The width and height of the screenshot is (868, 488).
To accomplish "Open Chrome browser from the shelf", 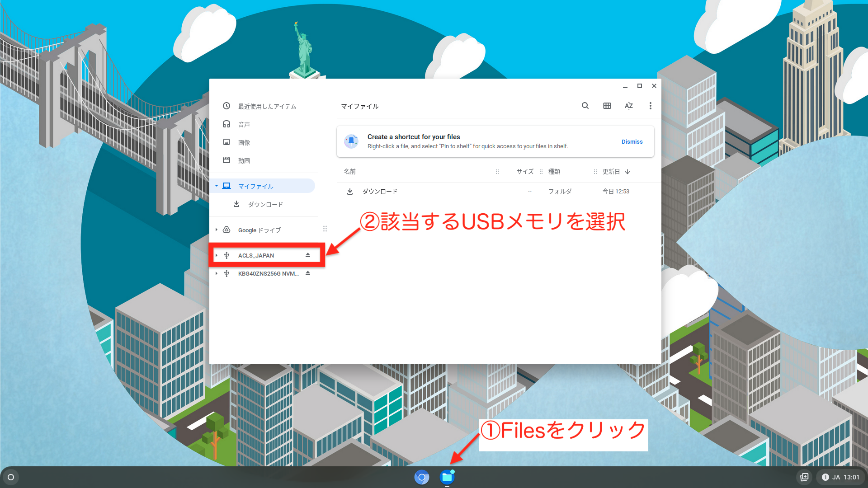I will pos(422,477).
